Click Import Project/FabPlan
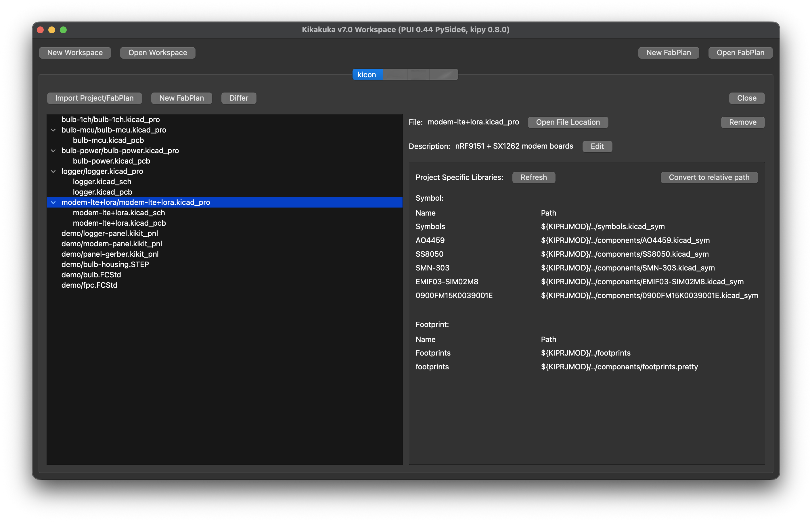This screenshot has width=812, height=522. pyautogui.click(x=94, y=98)
